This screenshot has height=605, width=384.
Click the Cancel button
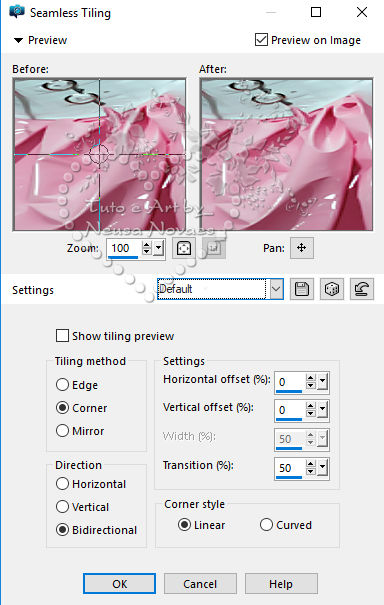[x=200, y=583]
